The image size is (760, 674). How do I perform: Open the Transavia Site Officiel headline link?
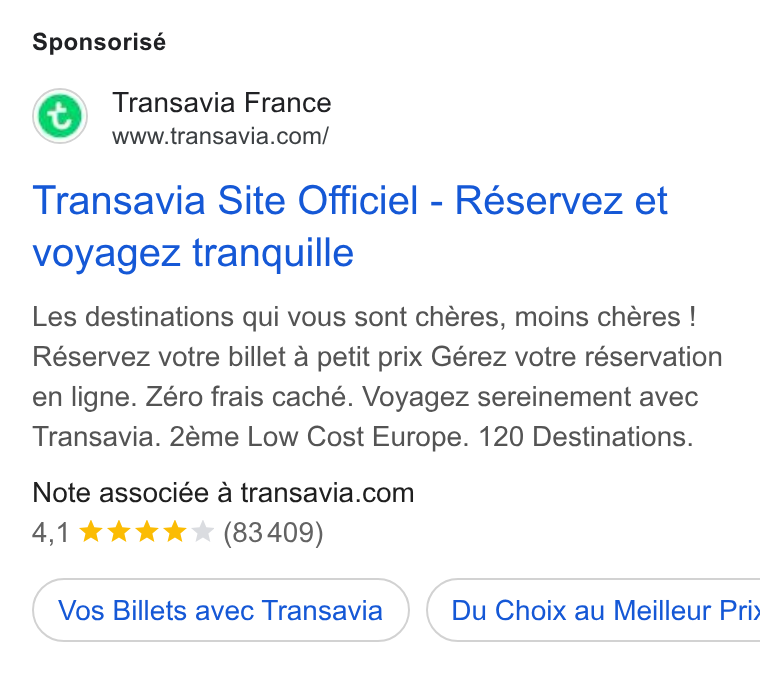350,226
